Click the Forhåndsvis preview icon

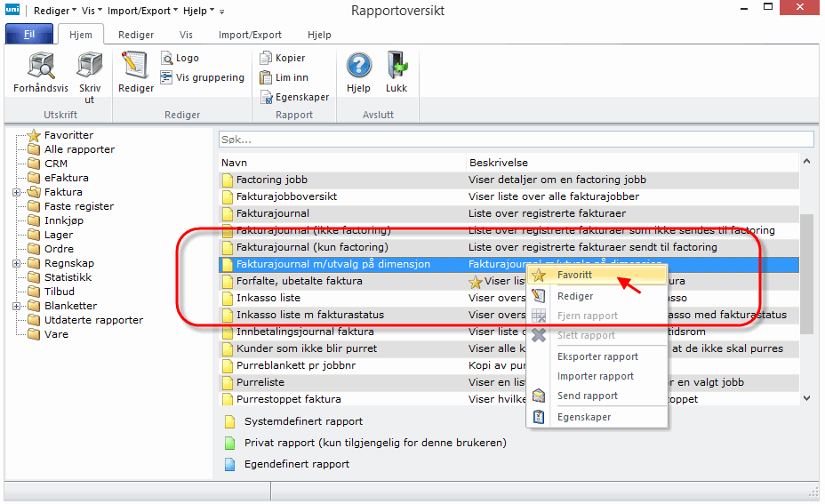tap(41, 66)
